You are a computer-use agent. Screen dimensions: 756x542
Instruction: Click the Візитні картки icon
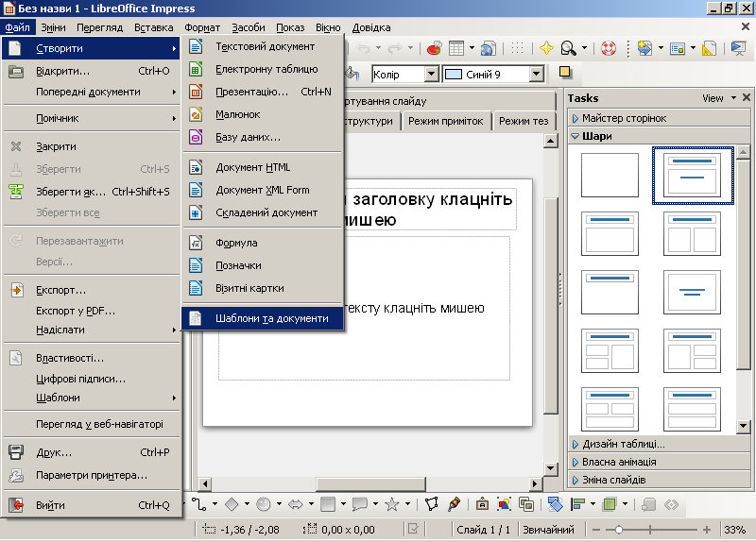(x=196, y=289)
